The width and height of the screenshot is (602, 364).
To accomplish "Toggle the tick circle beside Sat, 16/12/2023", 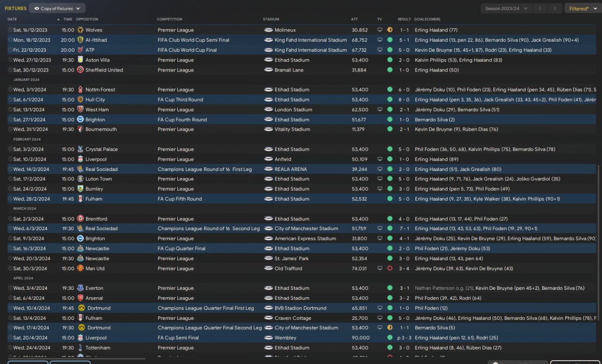I will (10, 30).
